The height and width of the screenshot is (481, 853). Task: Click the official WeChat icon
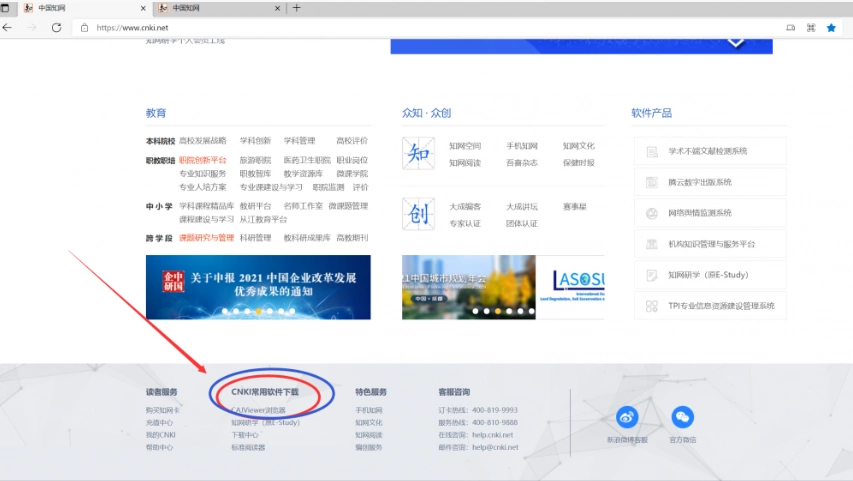click(x=683, y=417)
